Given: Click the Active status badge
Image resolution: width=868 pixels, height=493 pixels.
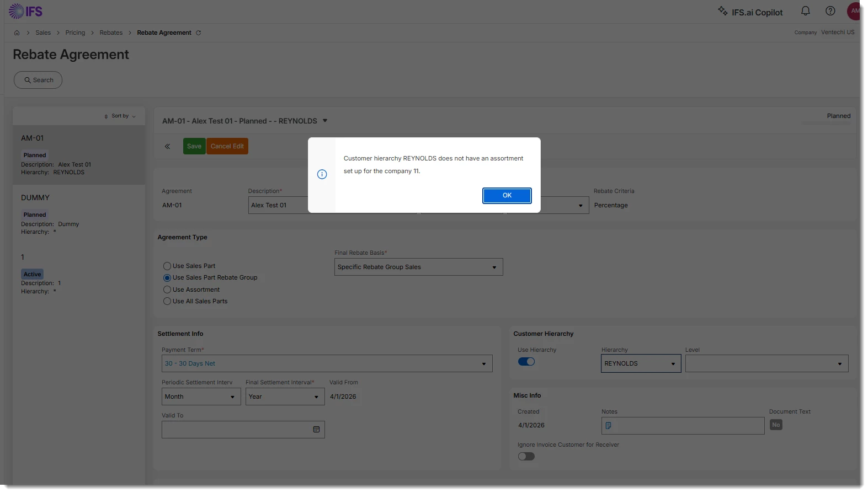Looking at the screenshot, I should [33, 274].
